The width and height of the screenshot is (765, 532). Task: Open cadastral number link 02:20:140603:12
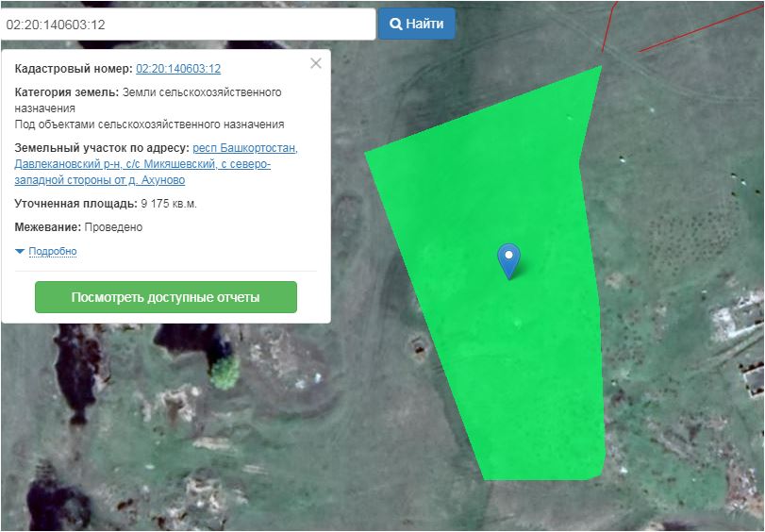(178, 69)
